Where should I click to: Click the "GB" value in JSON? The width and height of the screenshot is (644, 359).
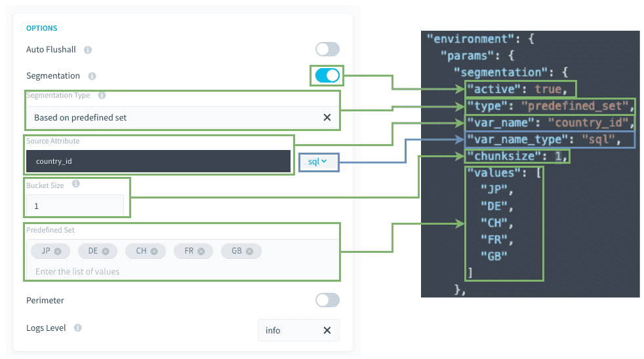point(494,256)
